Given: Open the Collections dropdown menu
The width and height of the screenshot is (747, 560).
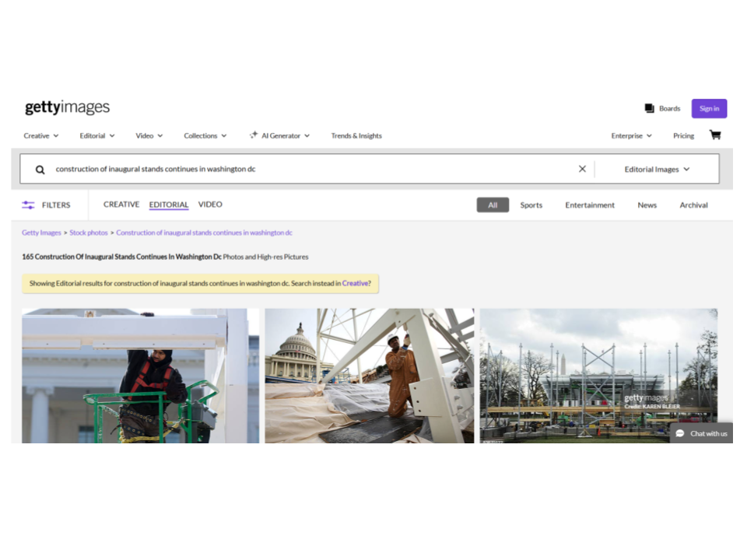Looking at the screenshot, I should click(205, 136).
